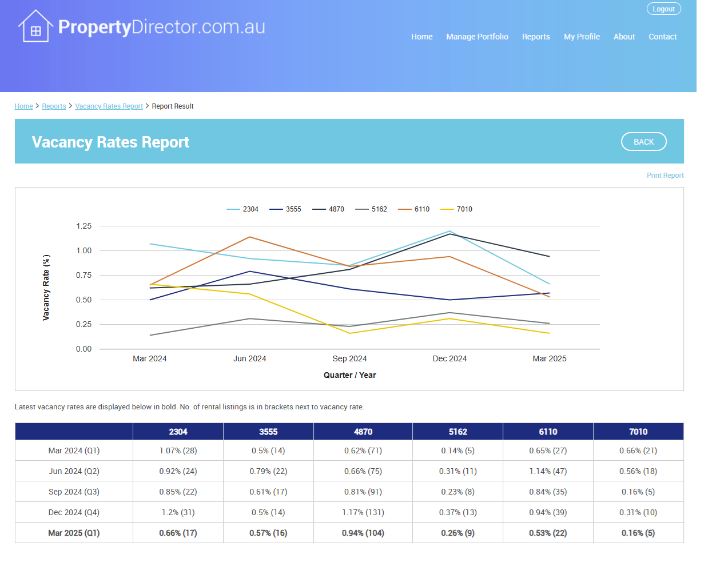Toggle the 2304 series in chart legend

coord(242,209)
